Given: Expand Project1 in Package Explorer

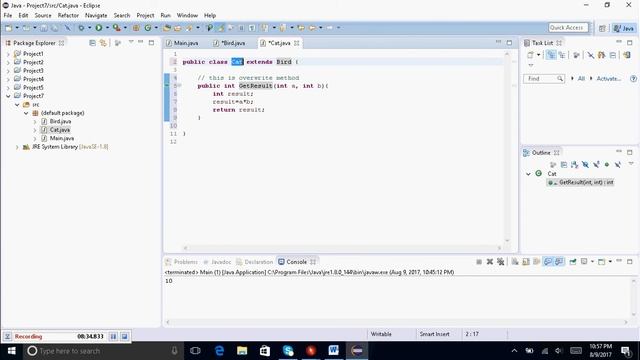Looking at the screenshot, I should tap(8, 54).
